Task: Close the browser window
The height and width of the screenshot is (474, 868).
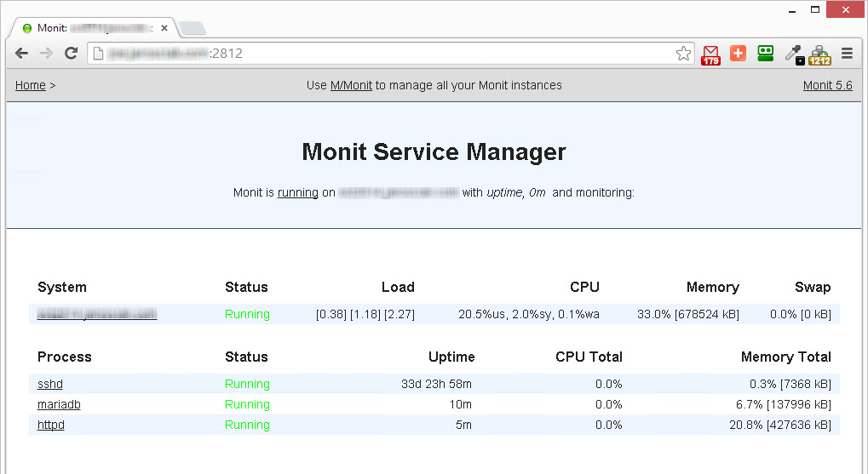Action: (845, 9)
